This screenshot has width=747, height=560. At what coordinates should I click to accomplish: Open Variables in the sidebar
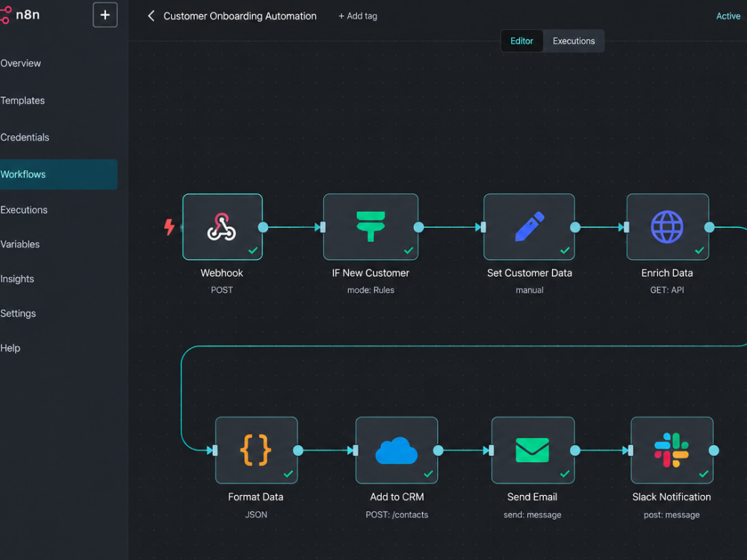coord(20,244)
